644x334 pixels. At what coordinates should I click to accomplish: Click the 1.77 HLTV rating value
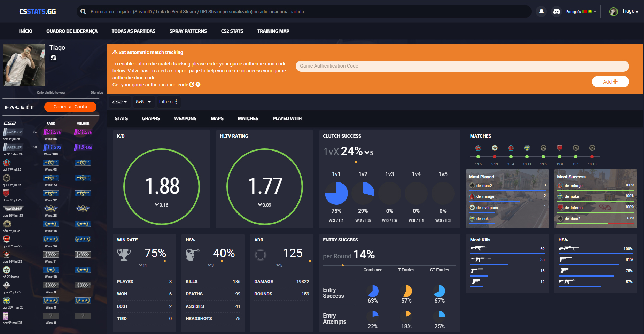pyautogui.click(x=265, y=186)
